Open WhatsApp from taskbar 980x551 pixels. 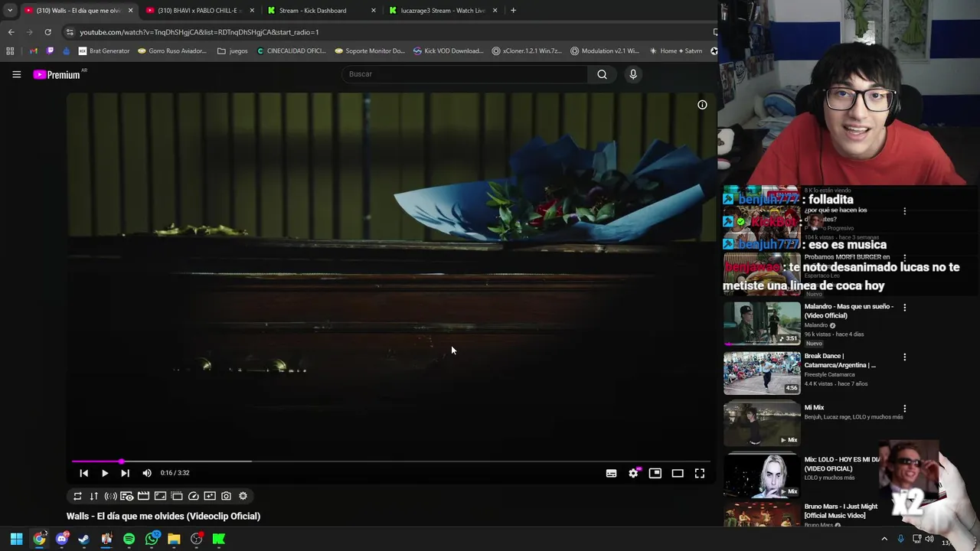click(152, 539)
